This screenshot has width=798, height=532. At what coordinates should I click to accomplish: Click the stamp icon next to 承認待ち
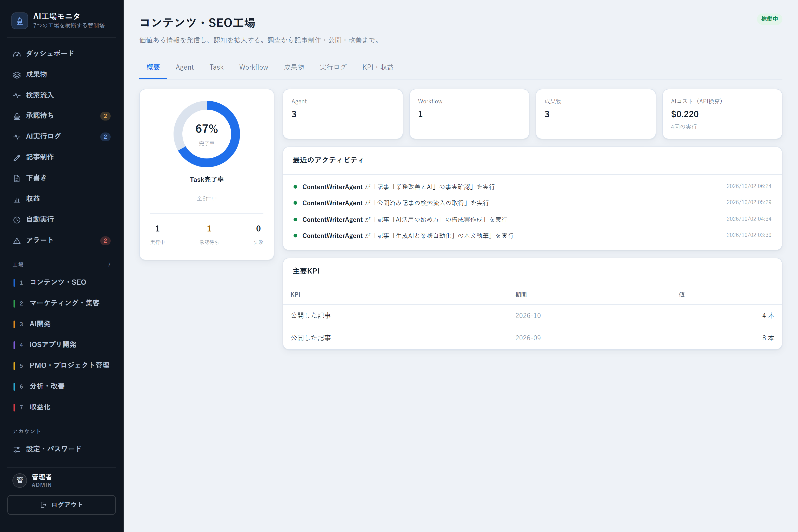17,116
